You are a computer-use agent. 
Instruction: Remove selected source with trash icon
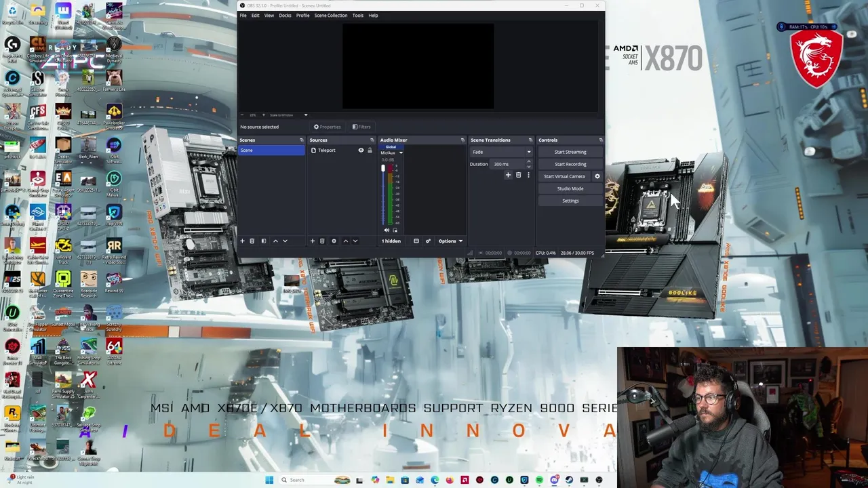[x=322, y=241]
